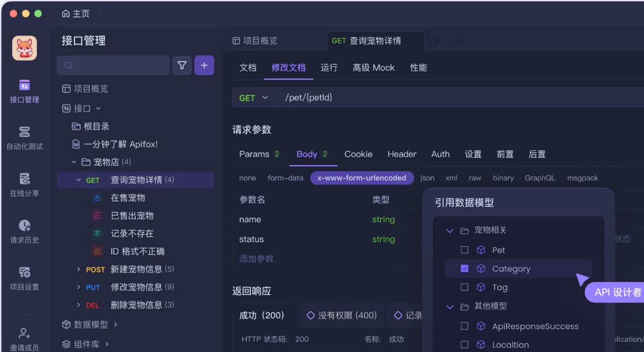The width and height of the screenshot is (644, 352).
Task: Click the Apifox fox logo avatar
Action: pos(25,48)
